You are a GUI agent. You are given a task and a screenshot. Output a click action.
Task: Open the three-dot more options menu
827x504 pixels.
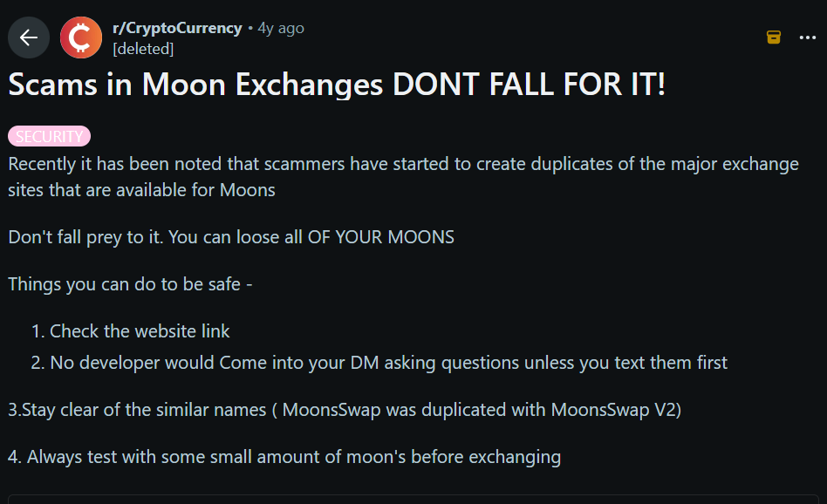click(x=808, y=37)
